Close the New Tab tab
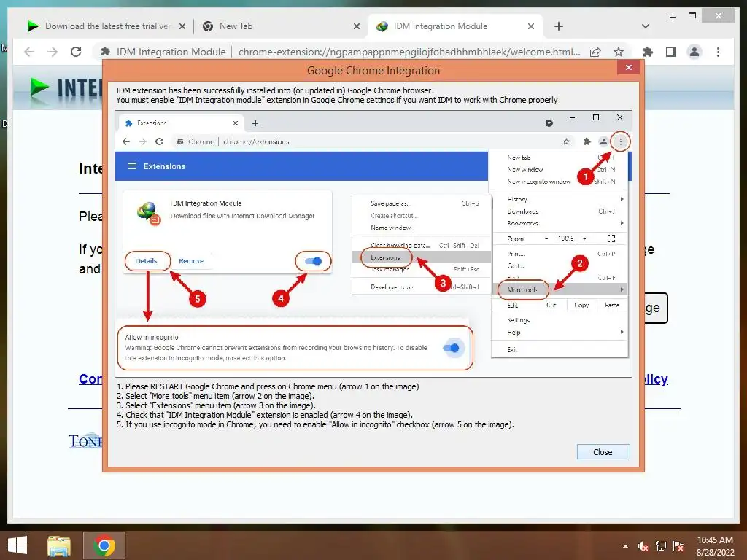The width and height of the screenshot is (747, 560). 356,27
